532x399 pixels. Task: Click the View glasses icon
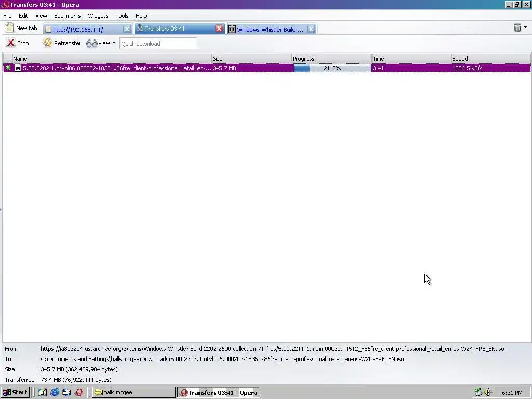pos(91,44)
